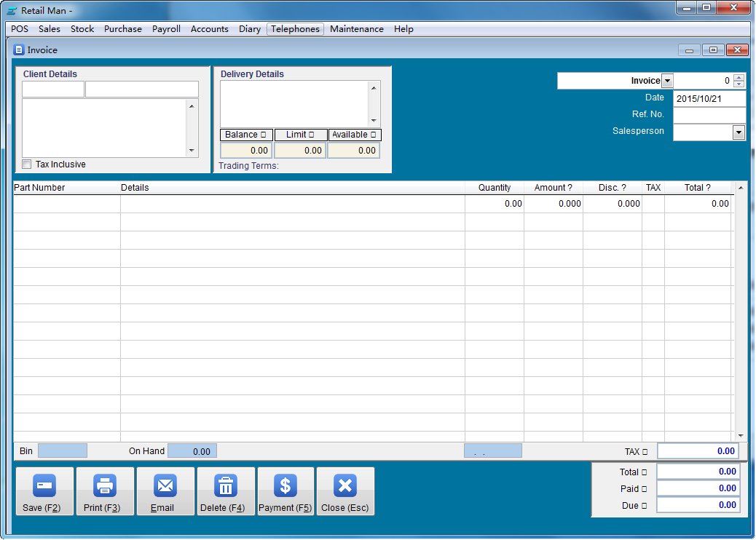Click the Date field

[x=709, y=98]
